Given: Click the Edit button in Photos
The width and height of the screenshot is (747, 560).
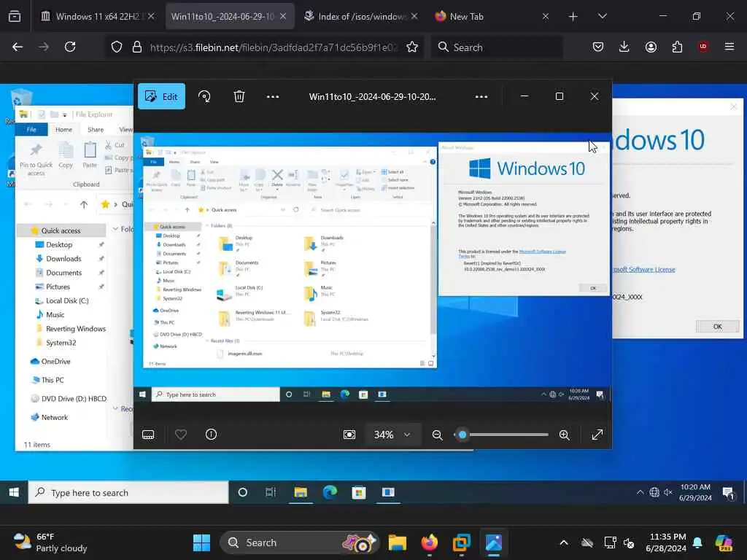Looking at the screenshot, I should click(x=161, y=97).
